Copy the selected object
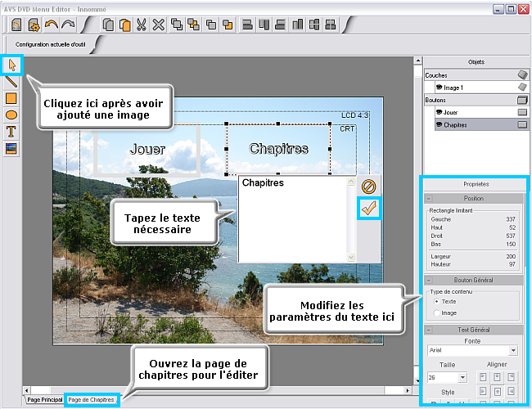532x409 pixels. pyautogui.click(x=108, y=25)
